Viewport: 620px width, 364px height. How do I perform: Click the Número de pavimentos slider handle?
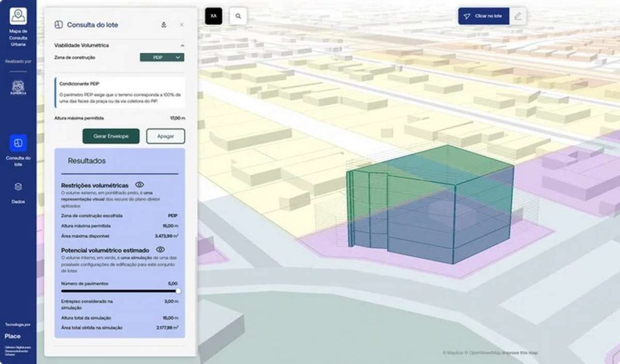(x=178, y=291)
